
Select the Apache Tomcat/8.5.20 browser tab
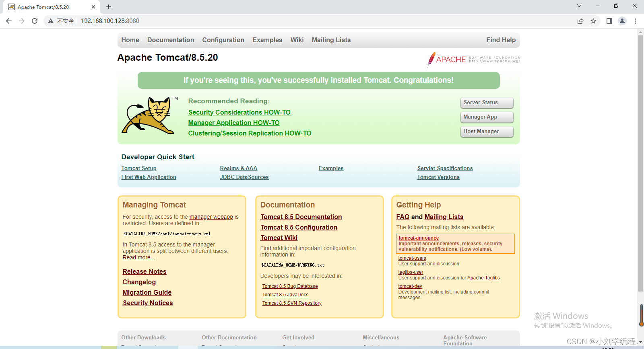click(x=51, y=7)
